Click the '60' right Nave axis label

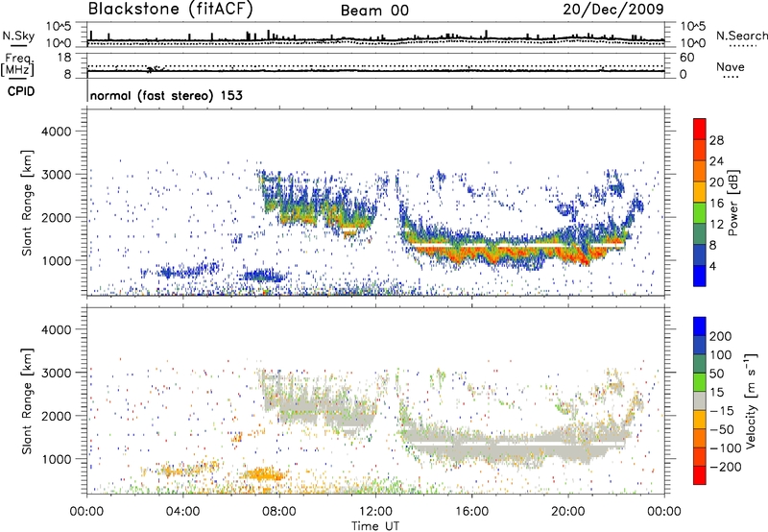pos(686,58)
